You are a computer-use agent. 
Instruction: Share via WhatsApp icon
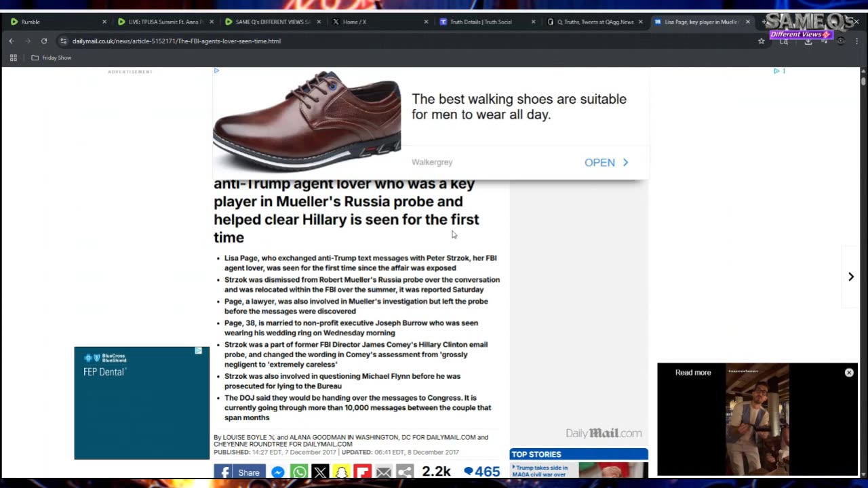point(299,472)
